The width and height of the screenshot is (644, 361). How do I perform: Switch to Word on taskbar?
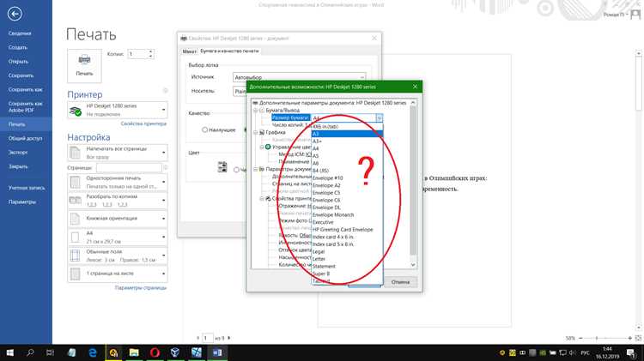click(x=217, y=352)
